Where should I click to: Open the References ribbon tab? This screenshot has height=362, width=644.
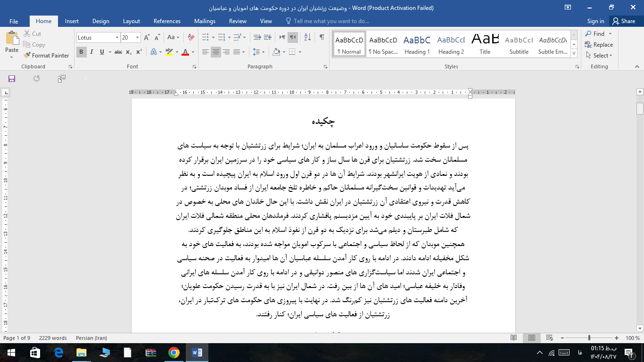coord(167,21)
